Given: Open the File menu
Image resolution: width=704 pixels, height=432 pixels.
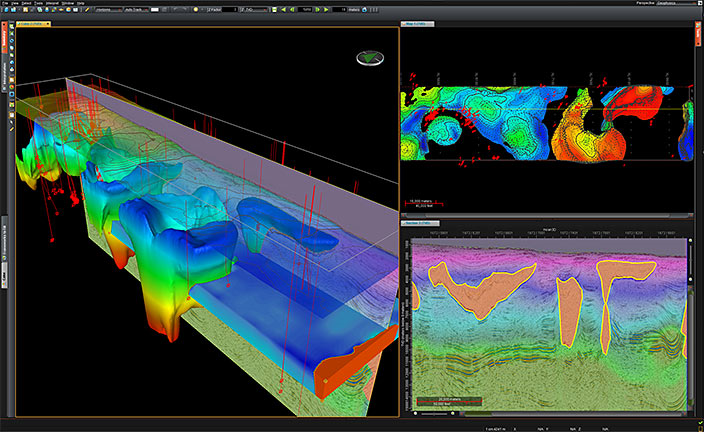Looking at the screenshot, I should coord(6,3).
